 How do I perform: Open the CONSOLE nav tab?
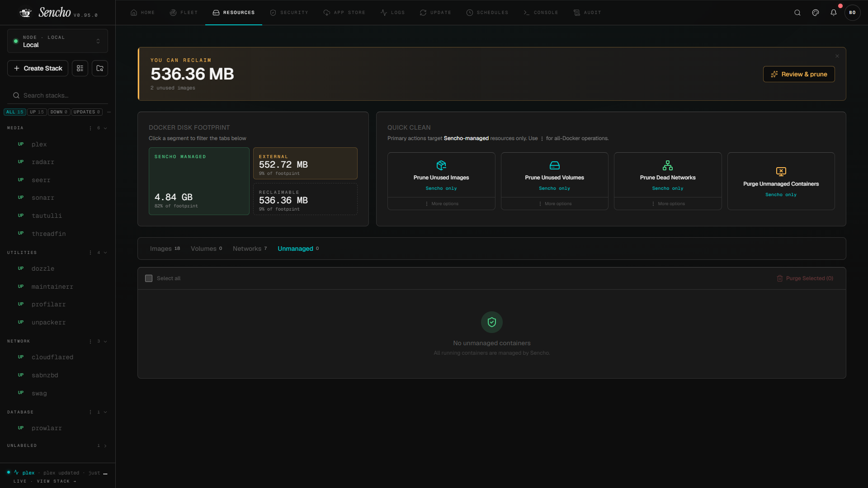tap(540, 13)
